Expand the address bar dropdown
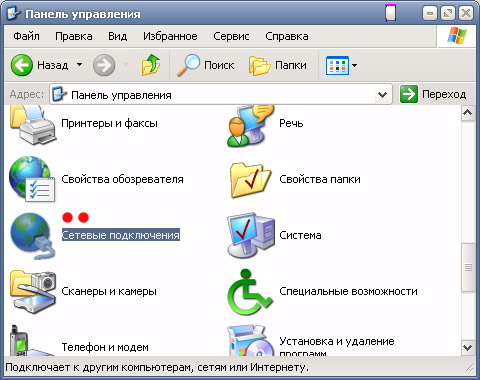480x380 pixels. tap(383, 95)
